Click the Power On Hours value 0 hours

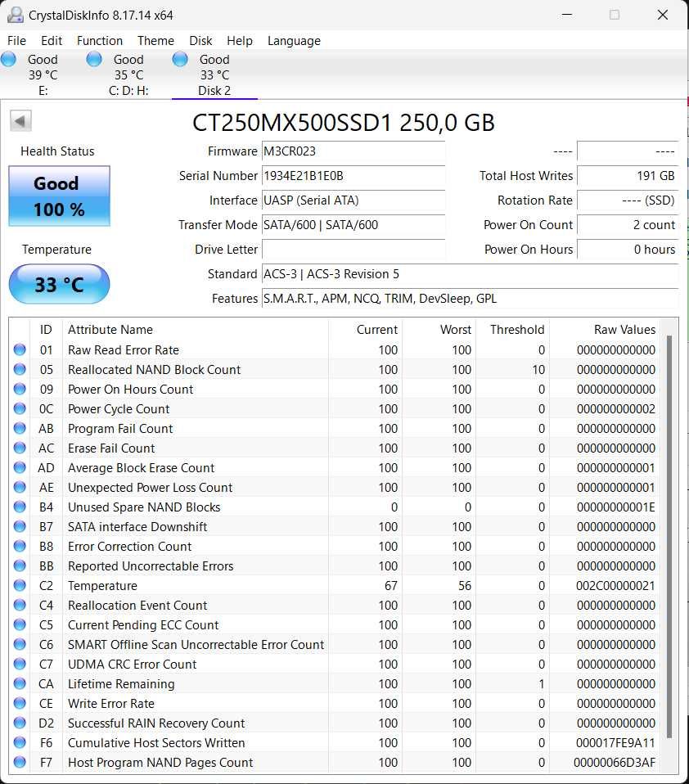(x=628, y=249)
